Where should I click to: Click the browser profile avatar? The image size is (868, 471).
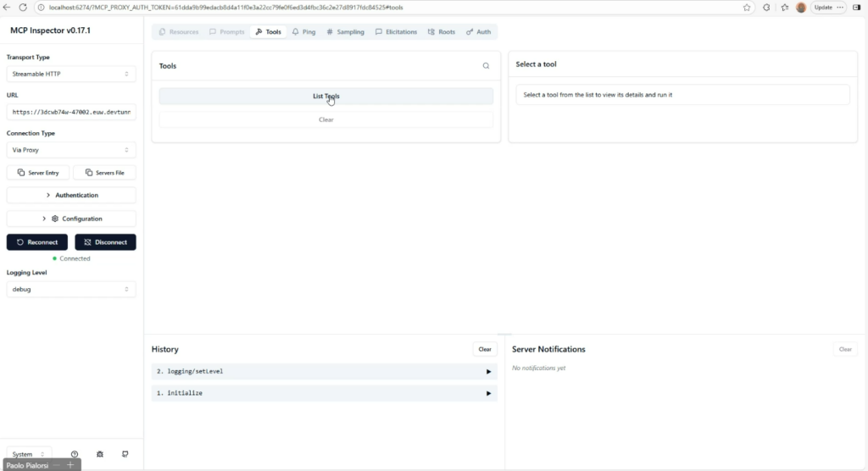point(801,7)
